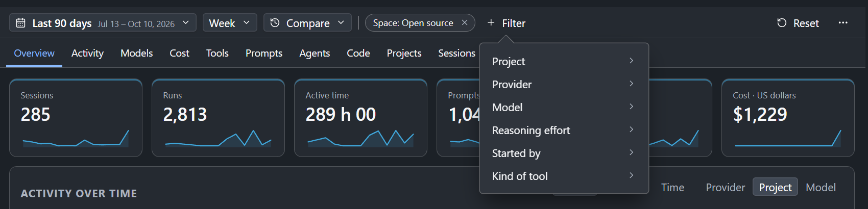
Task: Choose Kind of tool in the filter menu
Action: click(564, 176)
